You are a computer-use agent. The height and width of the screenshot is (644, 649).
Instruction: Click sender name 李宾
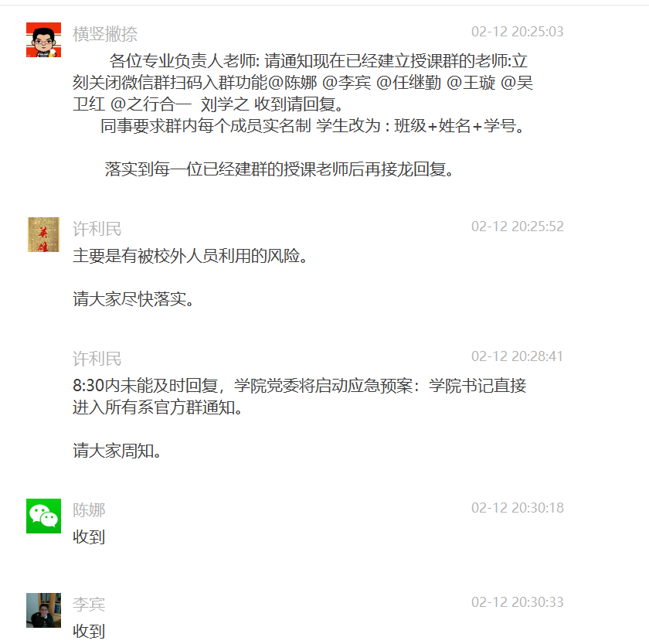click(x=89, y=605)
